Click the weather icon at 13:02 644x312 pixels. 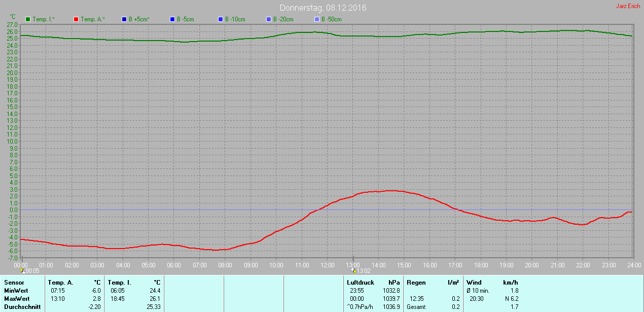353,271
